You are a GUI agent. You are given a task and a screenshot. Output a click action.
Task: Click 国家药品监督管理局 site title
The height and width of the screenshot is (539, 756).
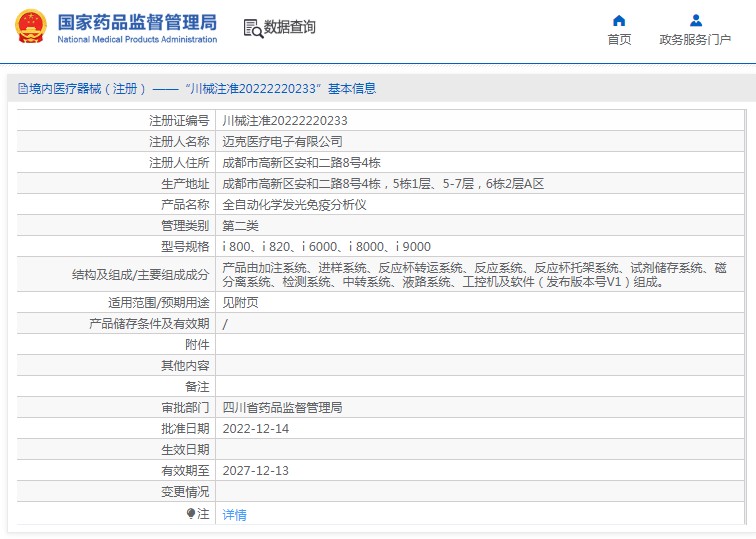(137, 23)
